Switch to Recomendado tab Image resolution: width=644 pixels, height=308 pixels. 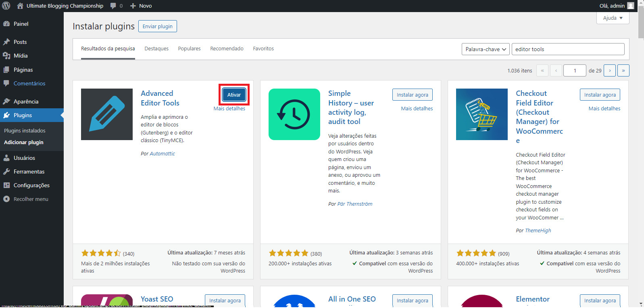click(x=227, y=49)
